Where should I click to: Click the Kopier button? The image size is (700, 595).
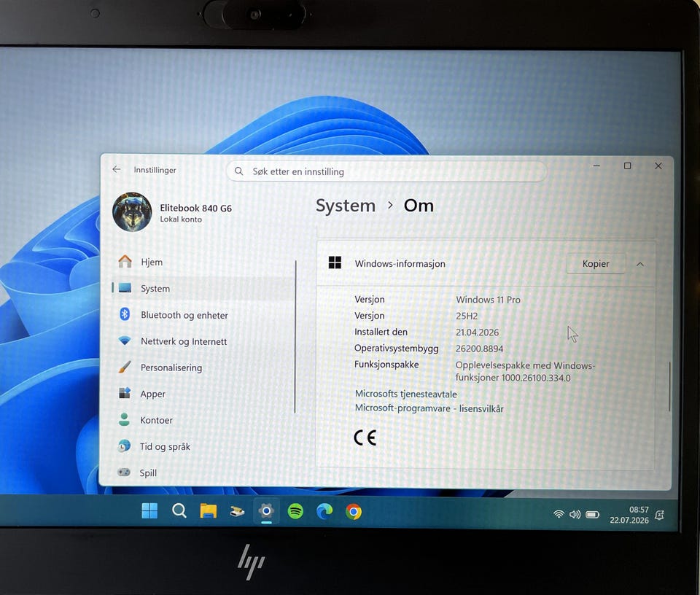click(596, 264)
